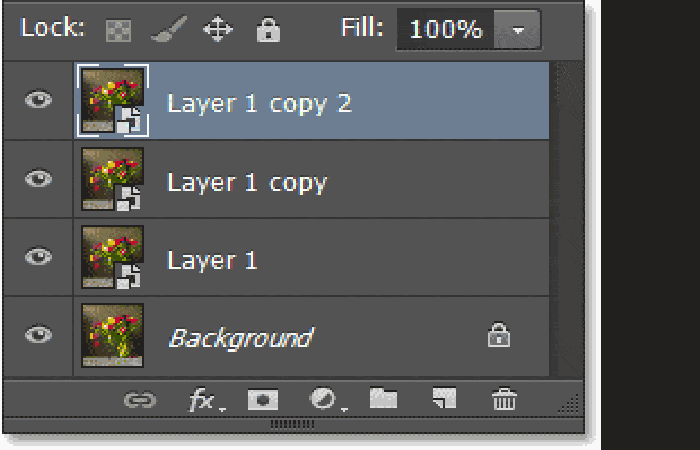Screen dimensions: 700x450
Task: Enable lock image pixels brush icon
Action: tap(169, 29)
